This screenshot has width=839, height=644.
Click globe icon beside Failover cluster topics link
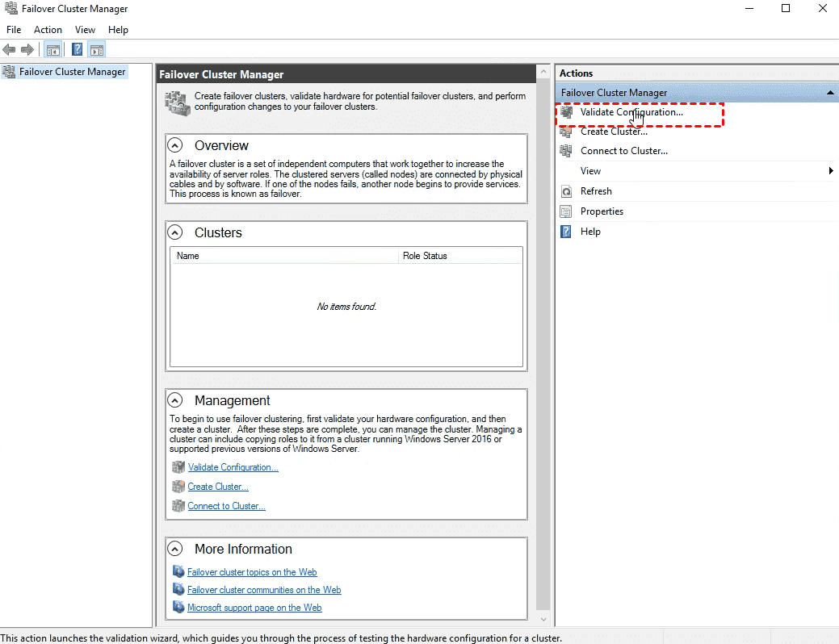pyautogui.click(x=178, y=572)
